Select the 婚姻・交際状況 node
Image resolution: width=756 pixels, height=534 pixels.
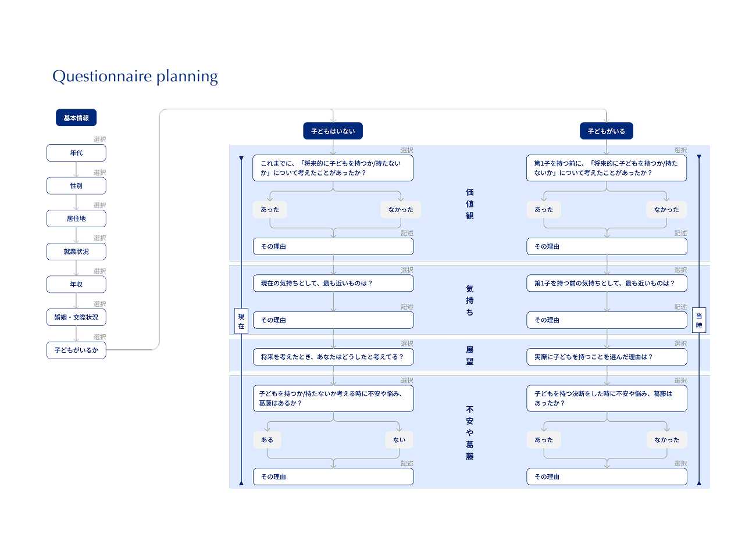[76, 317]
